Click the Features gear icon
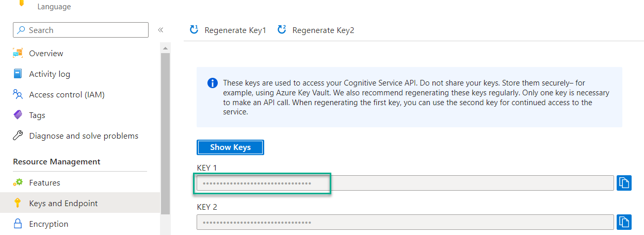Image resolution: width=644 pixels, height=235 pixels. click(x=18, y=182)
